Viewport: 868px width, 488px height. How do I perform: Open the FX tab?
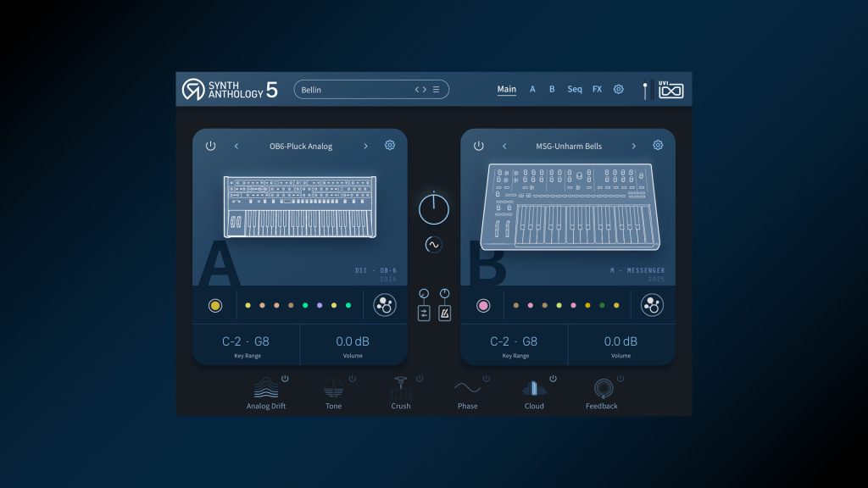[597, 89]
